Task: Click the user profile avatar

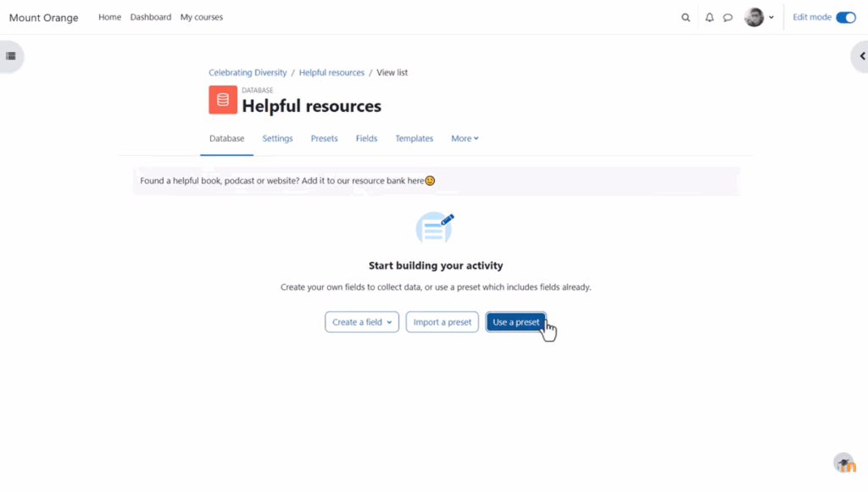Action: 754,17
